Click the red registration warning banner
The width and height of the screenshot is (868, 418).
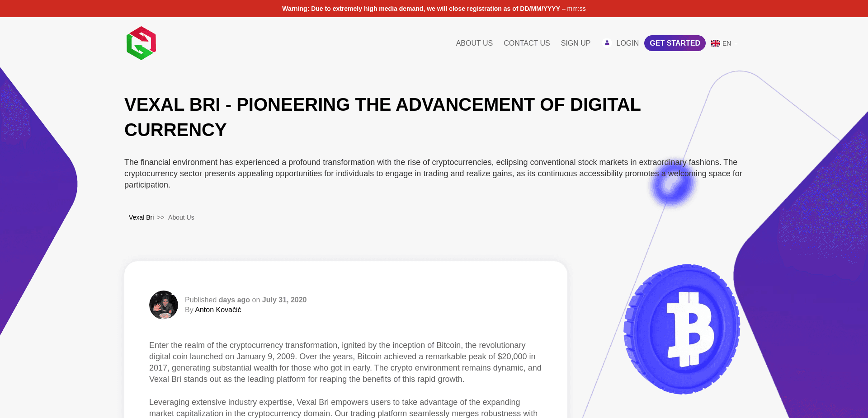434,9
